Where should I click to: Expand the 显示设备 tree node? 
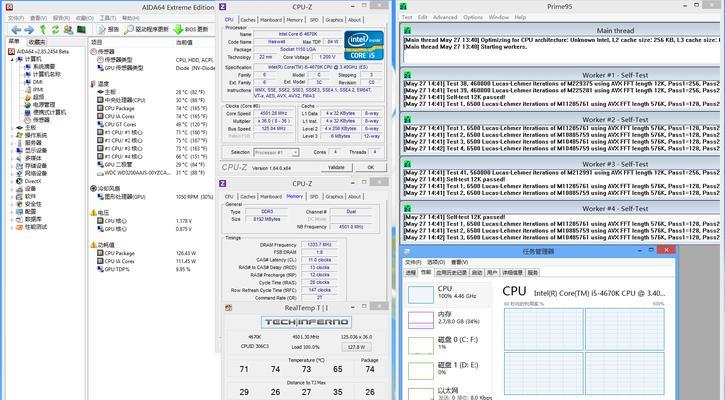(x=12, y=150)
